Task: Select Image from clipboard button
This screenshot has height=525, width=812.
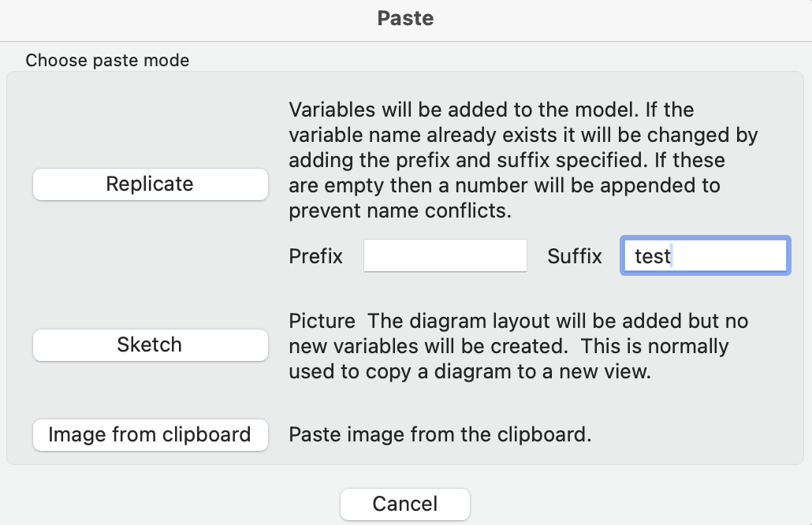Action: (150, 435)
